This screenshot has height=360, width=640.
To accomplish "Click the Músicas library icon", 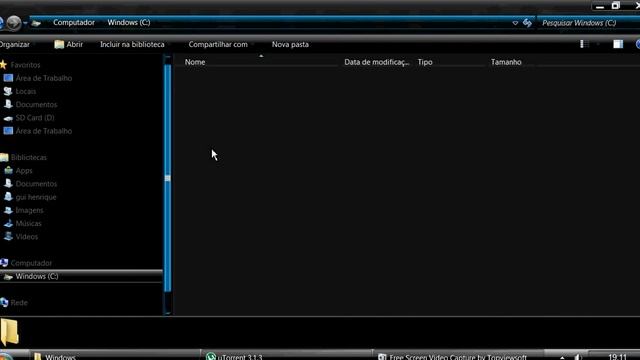I will tap(8, 223).
